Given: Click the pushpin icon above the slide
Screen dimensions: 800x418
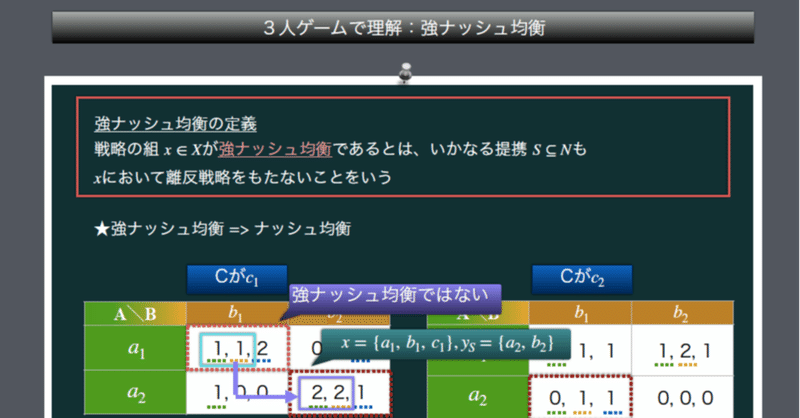Looking at the screenshot, I should point(405,72).
